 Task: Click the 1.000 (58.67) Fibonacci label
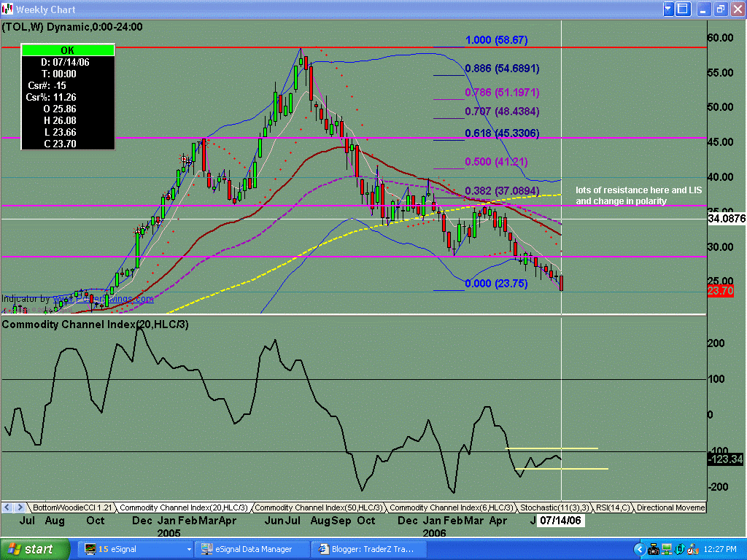pyautogui.click(x=496, y=40)
